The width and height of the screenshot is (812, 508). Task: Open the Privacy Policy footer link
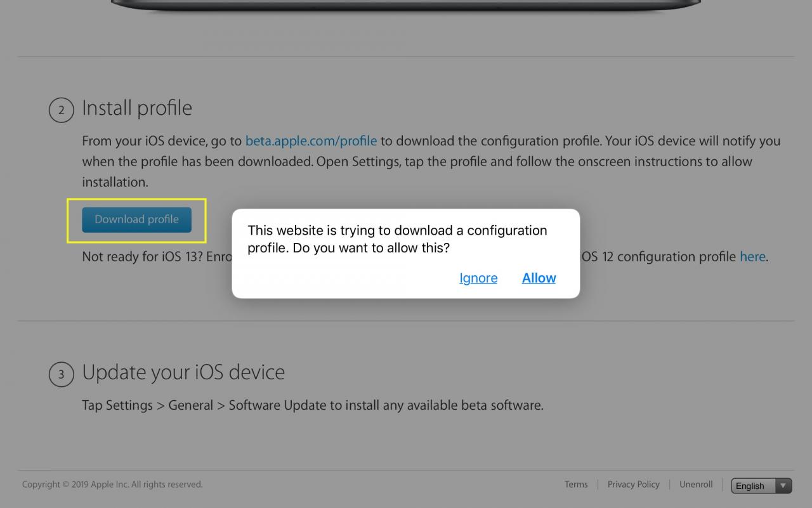tap(633, 485)
